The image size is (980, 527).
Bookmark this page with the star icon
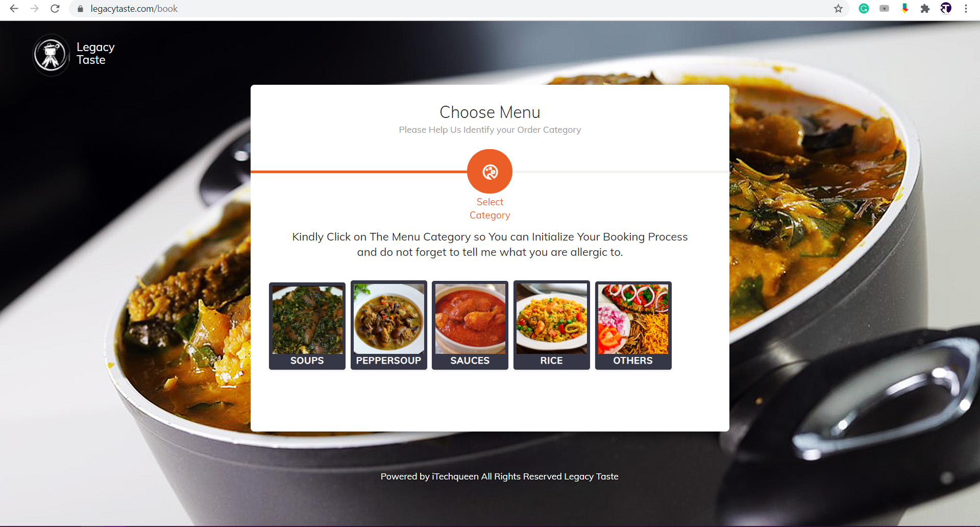tap(838, 9)
